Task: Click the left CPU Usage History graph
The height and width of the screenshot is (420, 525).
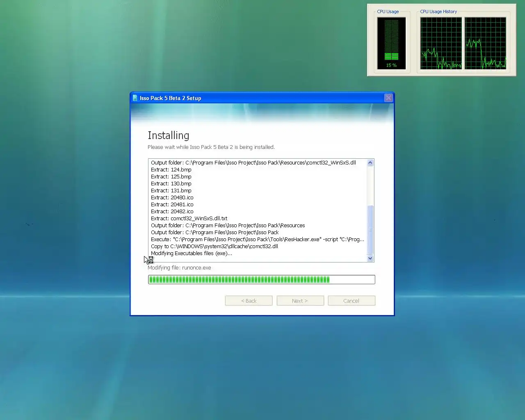Action: point(441,43)
